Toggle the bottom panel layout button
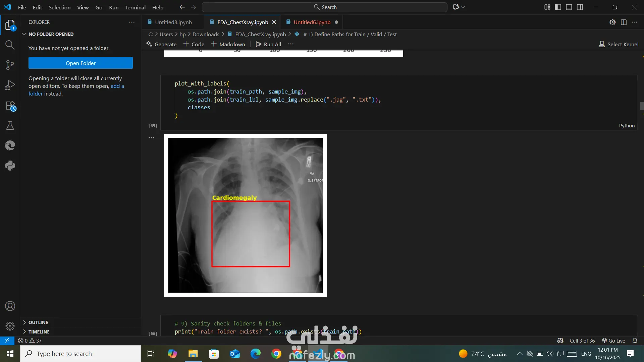Image resolution: width=644 pixels, height=362 pixels. click(569, 7)
